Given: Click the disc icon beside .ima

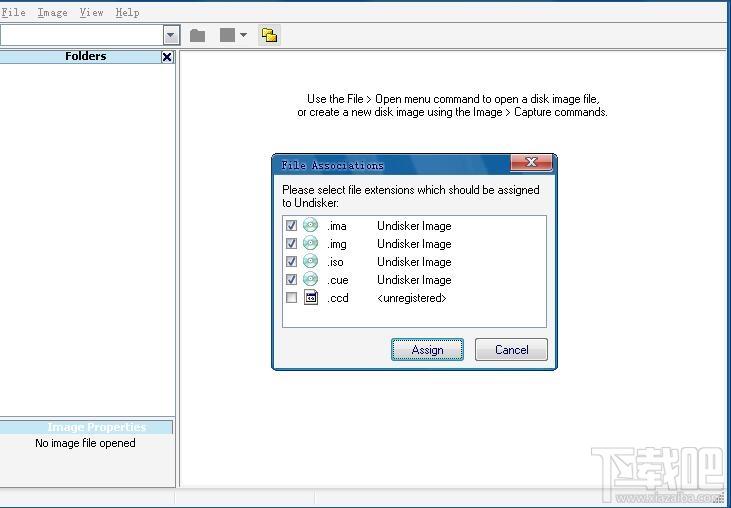Looking at the screenshot, I should (x=310, y=225).
